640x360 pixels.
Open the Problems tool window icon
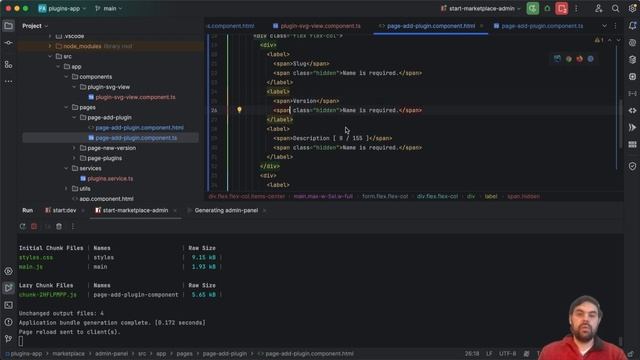(8, 322)
